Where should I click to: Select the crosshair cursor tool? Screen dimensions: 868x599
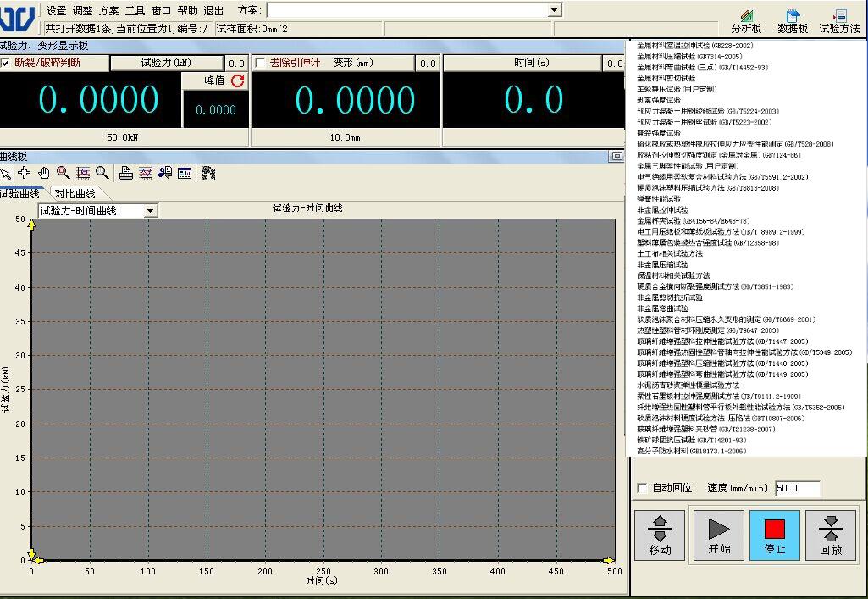coord(24,173)
